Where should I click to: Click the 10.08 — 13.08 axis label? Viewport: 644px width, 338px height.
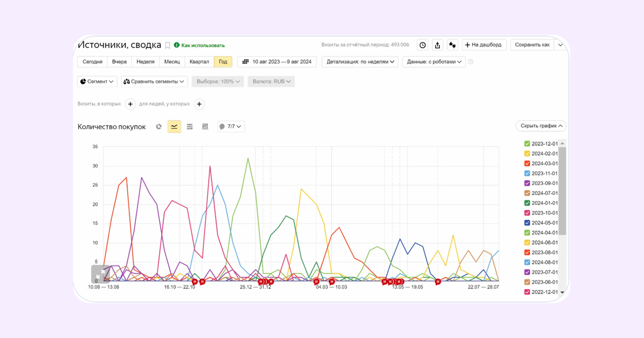coord(104,287)
